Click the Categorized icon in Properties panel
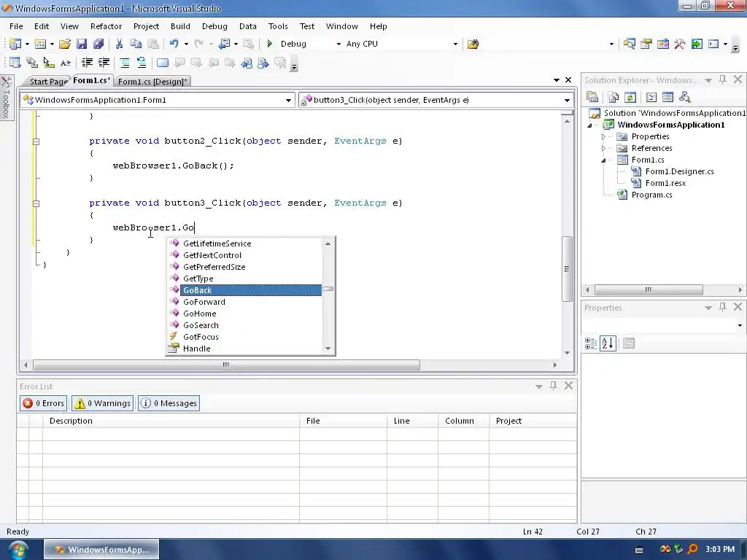The width and height of the screenshot is (747, 560). (x=591, y=343)
